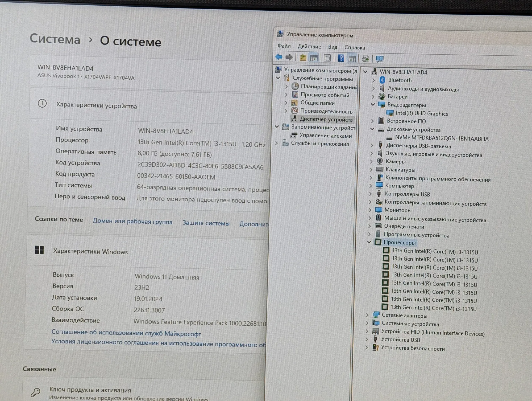
Task: Open the Защита системы link
Action: pos(206,223)
